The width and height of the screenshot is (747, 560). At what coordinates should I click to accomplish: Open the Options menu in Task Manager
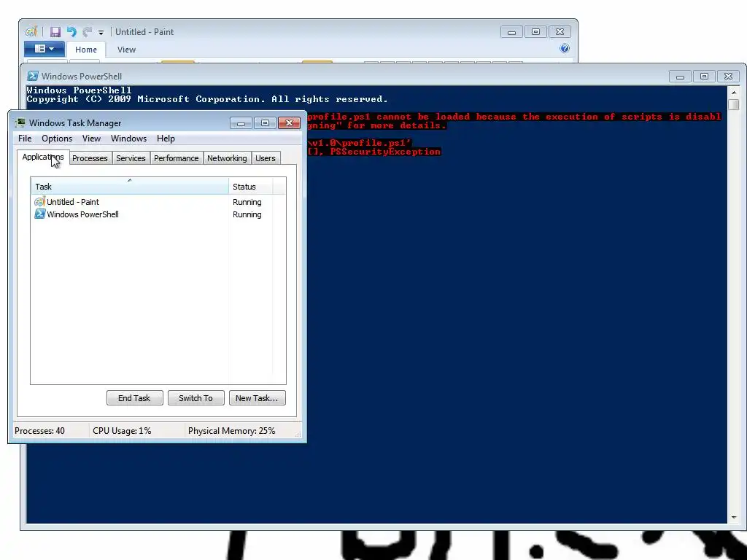[x=57, y=139]
